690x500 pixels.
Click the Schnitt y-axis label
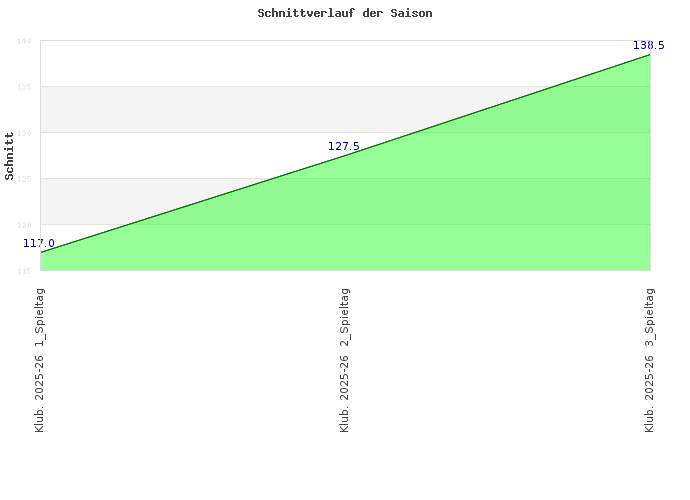pyautogui.click(x=10, y=156)
